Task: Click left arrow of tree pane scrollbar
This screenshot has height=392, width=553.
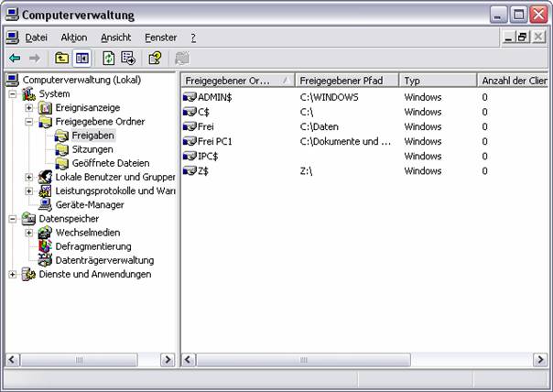Action: tap(12, 360)
